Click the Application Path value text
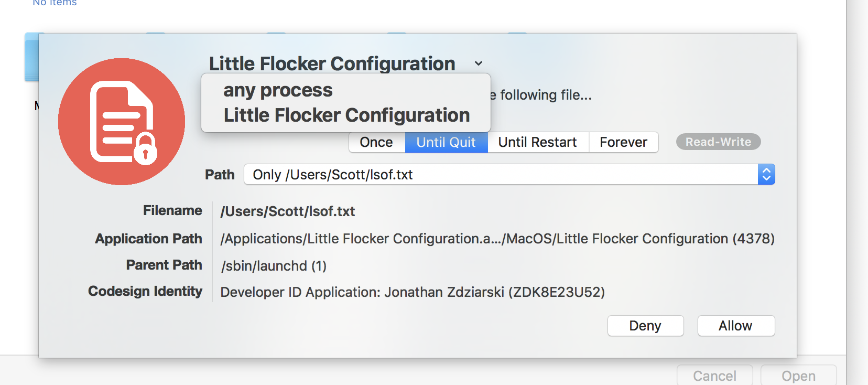This screenshot has width=868, height=385. pyautogui.click(x=497, y=239)
